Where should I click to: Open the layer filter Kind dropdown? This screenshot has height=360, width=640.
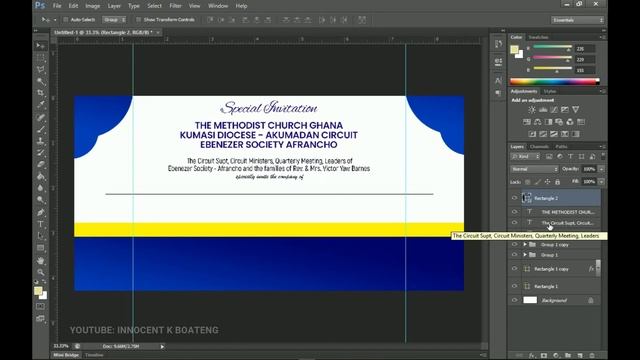click(x=525, y=157)
